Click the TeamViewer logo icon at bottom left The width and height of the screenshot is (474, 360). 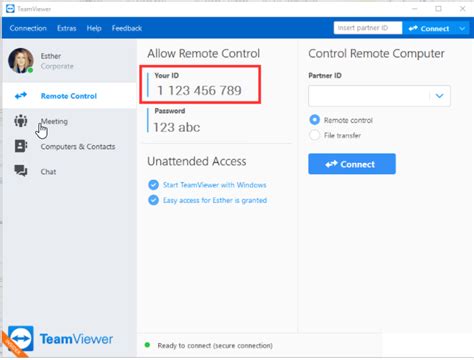pos(21,339)
